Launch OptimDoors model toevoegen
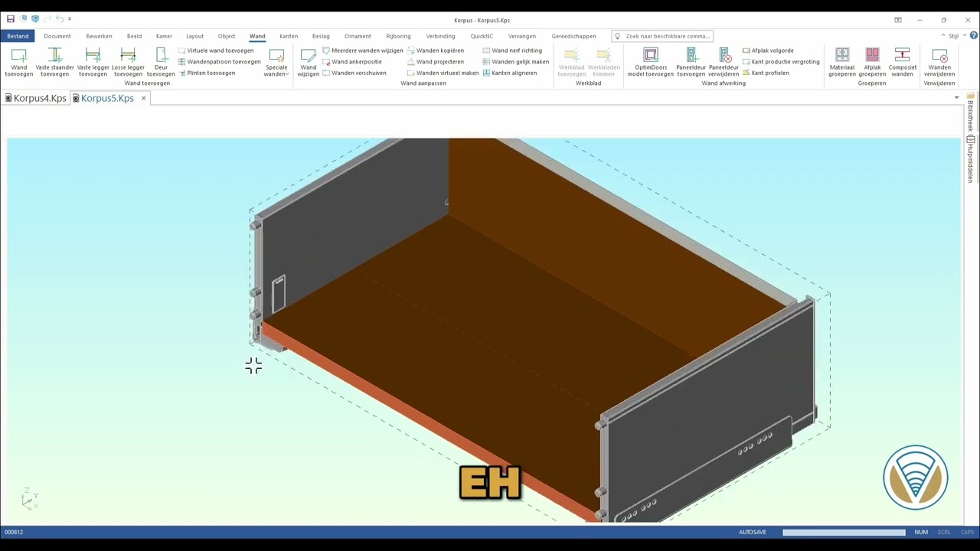This screenshot has height=551, width=980. click(651, 62)
